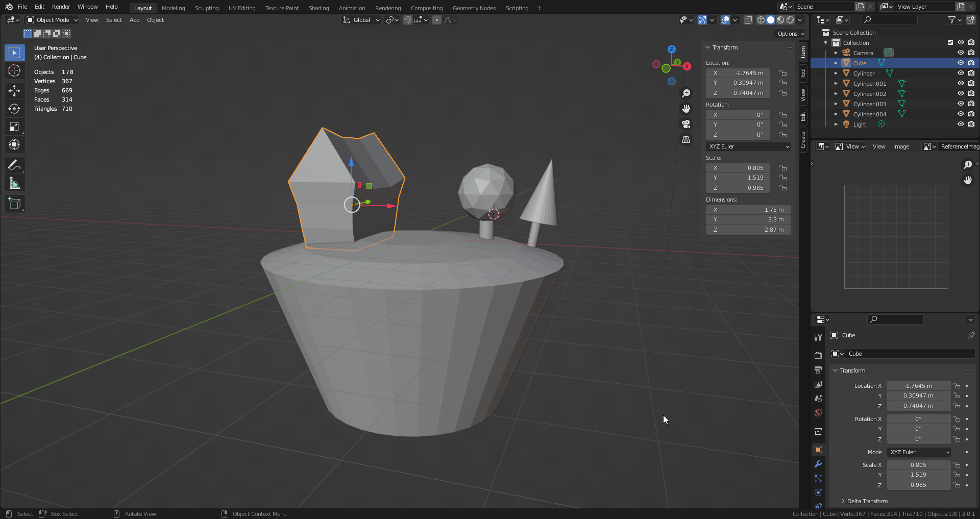Switch to perspective/orthographic grid view icon

click(x=686, y=140)
